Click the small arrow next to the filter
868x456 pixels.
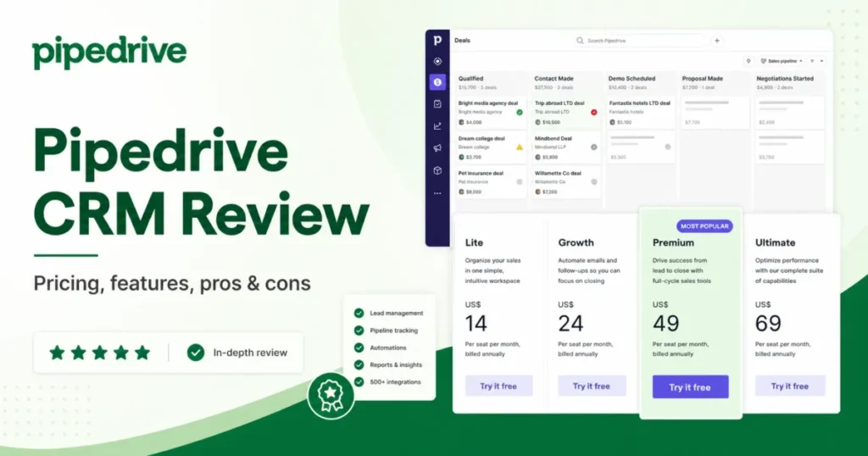tap(821, 61)
